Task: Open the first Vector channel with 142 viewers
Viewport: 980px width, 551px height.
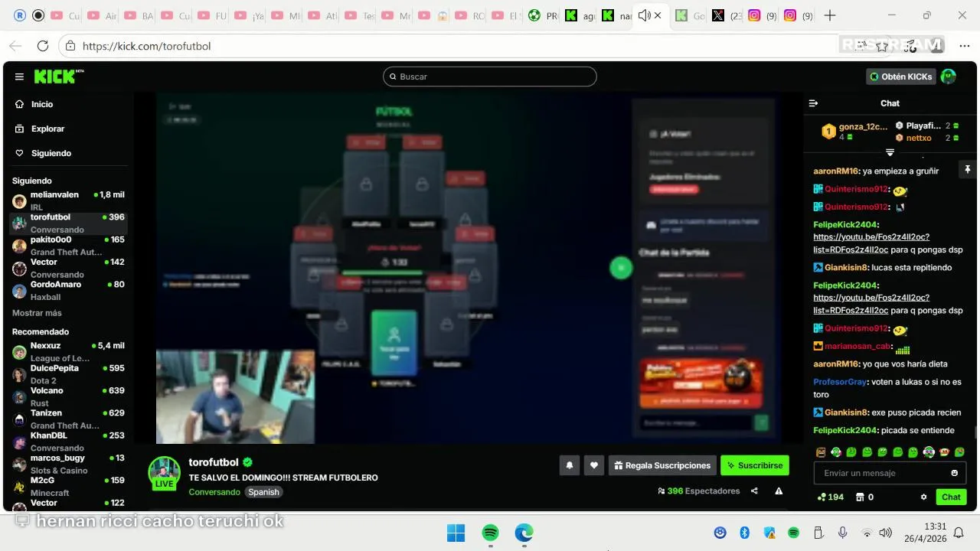Action: point(68,268)
